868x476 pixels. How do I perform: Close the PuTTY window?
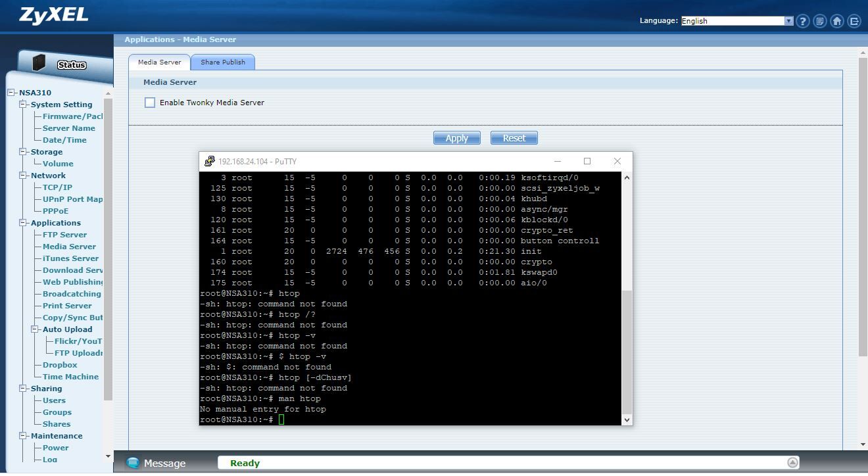[x=617, y=161]
